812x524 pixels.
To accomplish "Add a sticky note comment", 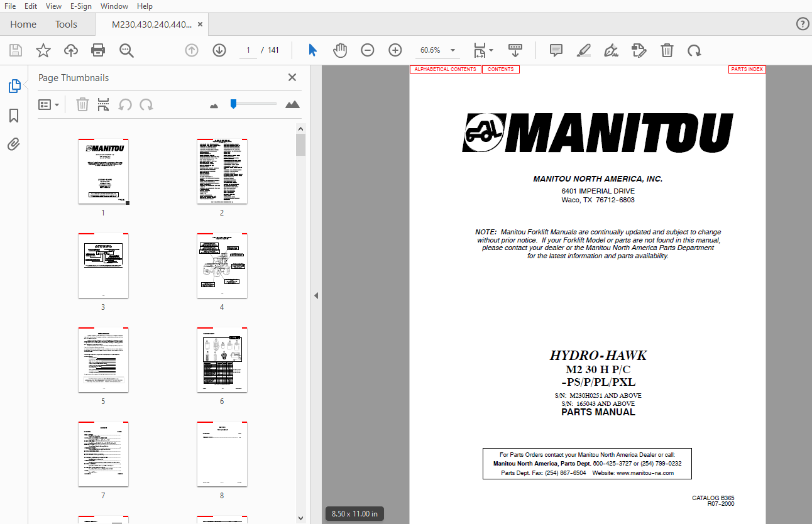I will (556, 50).
